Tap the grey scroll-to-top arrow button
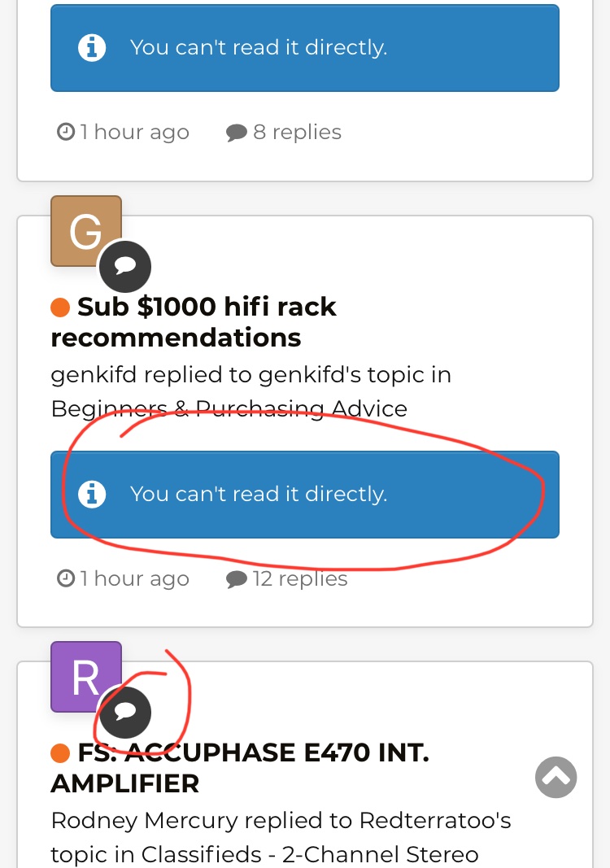Screen dimensions: 610x868 pyautogui.click(x=556, y=776)
